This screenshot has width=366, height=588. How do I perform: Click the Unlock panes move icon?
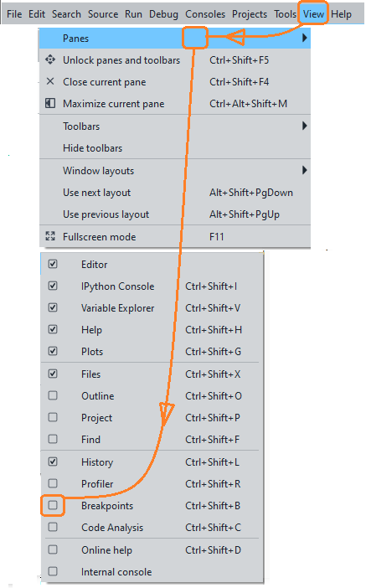[x=50, y=59]
